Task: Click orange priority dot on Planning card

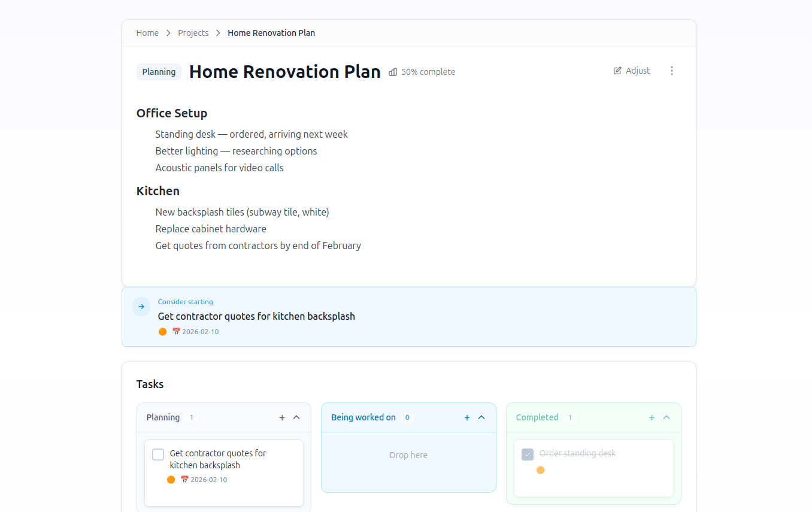Action: [171, 480]
